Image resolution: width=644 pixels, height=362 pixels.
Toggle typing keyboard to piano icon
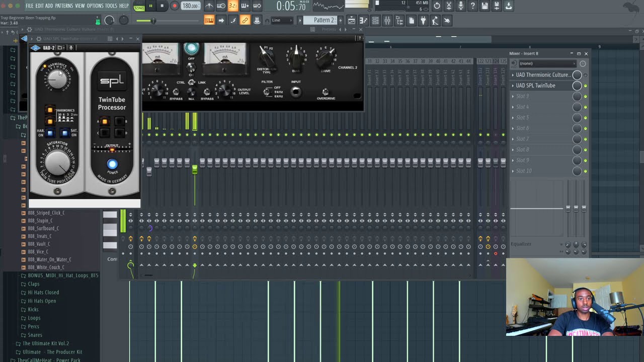(209, 20)
